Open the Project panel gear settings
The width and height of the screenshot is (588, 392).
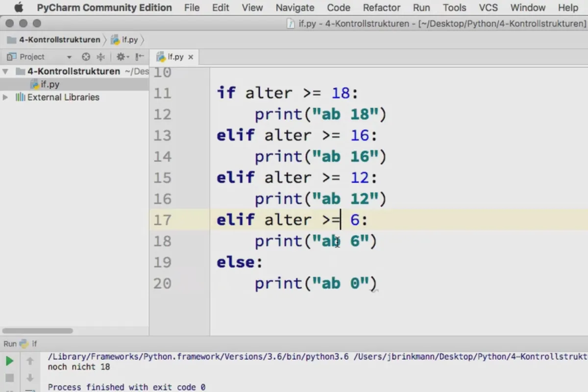(x=121, y=57)
